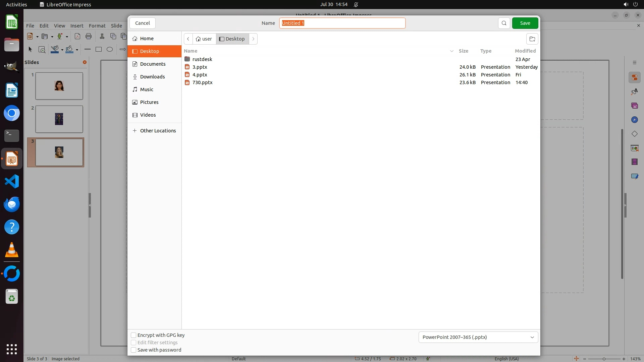Select the Rectangle drawing tool
This screenshot has height=362, width=644.
pyautogui.click(x=99, y=50)
